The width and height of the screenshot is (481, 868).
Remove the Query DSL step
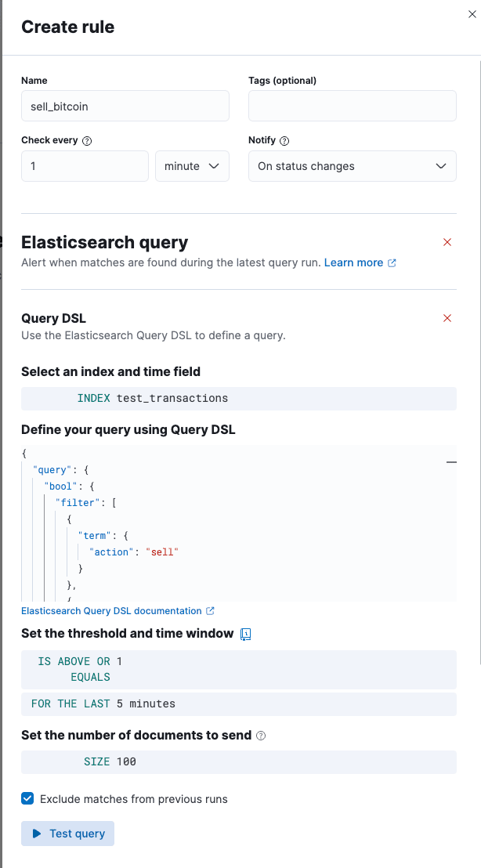tap(447, 318)
